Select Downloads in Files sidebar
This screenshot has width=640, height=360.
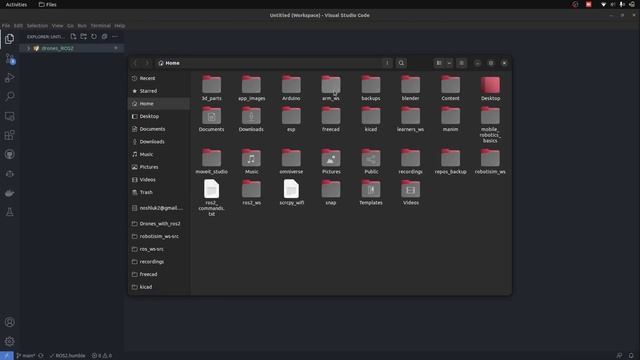pyautogui.click(x=159, y=141)
